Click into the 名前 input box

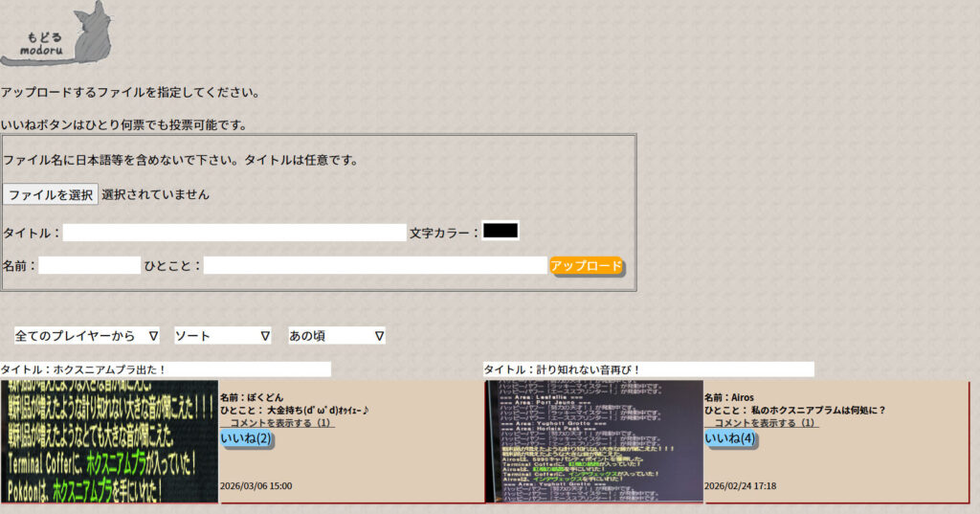pos(90,265)
